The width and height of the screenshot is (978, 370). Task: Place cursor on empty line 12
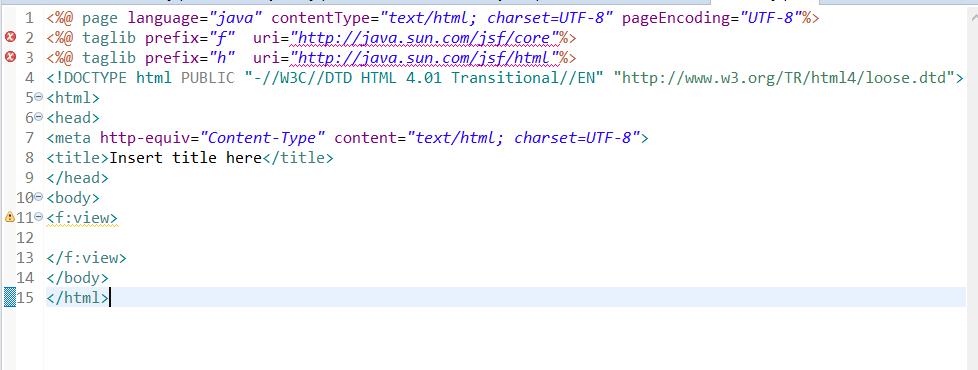click(x=505, y=238)
